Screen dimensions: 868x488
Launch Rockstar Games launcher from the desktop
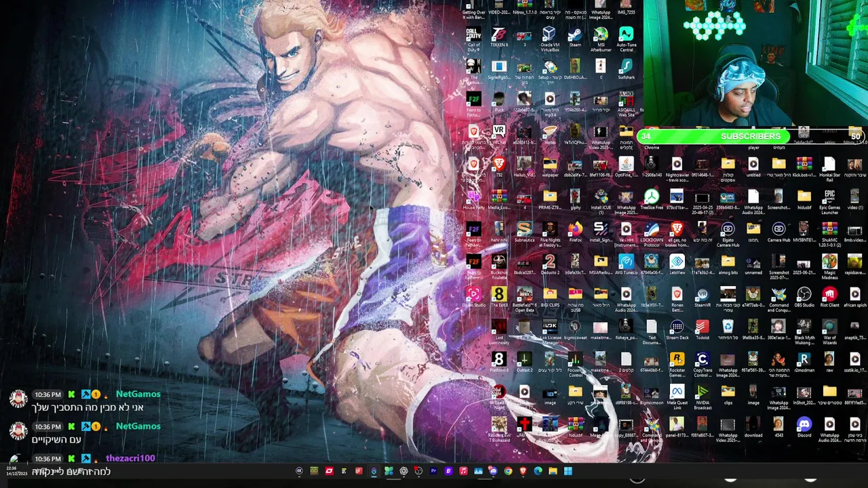(x=677, y=363)
